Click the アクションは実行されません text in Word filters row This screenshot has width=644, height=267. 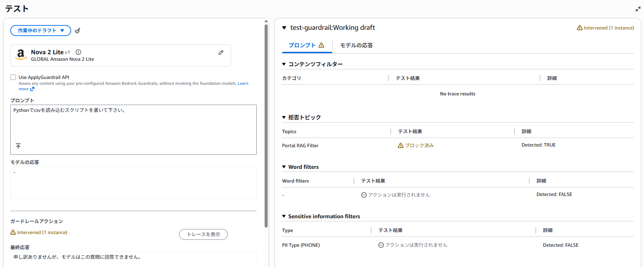[399, 195]
